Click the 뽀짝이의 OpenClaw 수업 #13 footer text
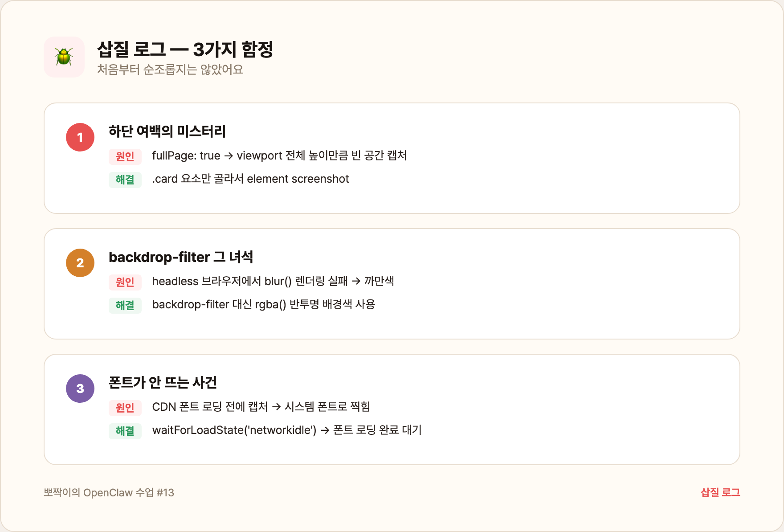This screenshot has height=532, width=784. pyautogui.click(x=109, y=492)
